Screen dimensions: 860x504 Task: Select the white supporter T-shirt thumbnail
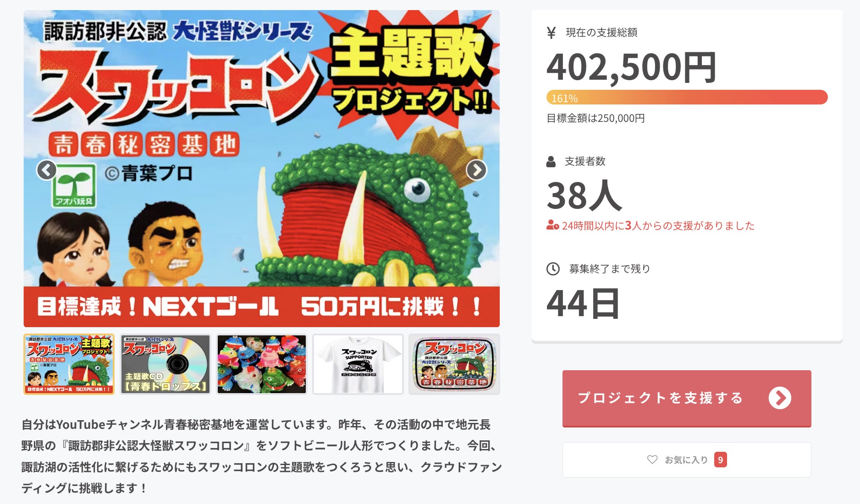[x=358, y=364]
